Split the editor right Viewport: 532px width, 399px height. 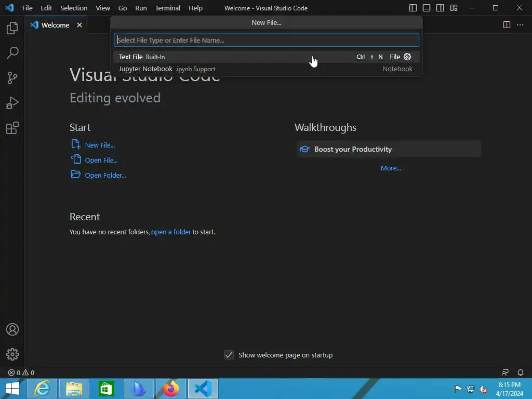(507, 25)
